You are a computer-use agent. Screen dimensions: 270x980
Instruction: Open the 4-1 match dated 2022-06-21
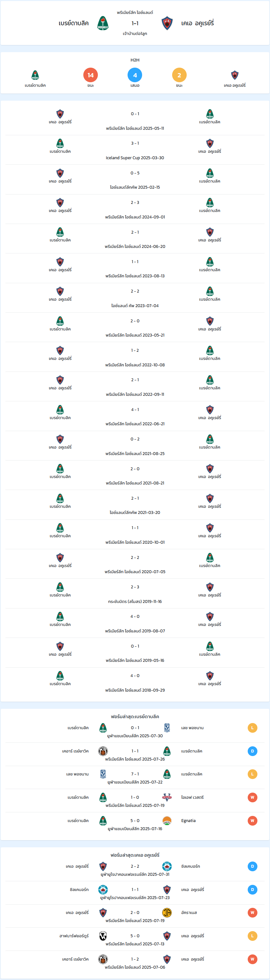tap(135, 416)
